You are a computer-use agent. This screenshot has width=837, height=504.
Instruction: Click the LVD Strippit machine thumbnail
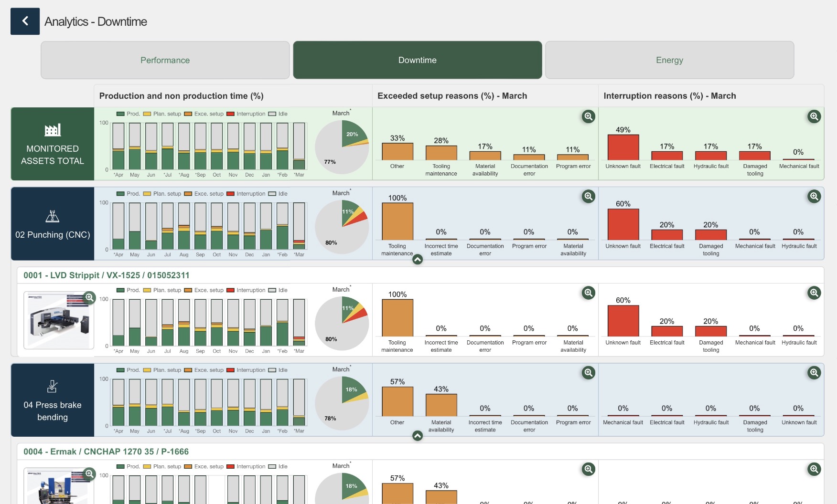58,321
